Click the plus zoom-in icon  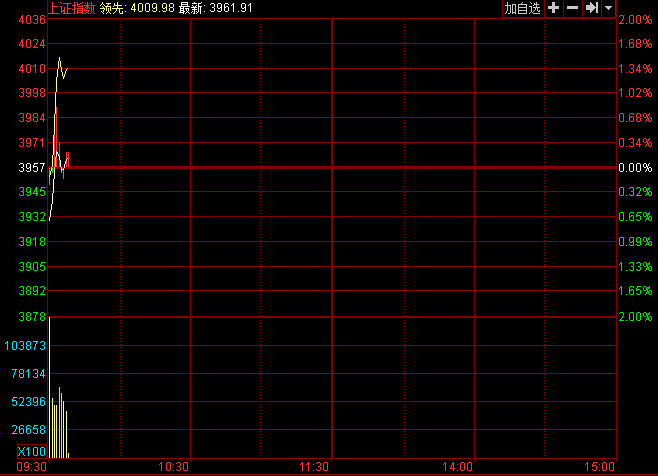click(x=553, y=8)
